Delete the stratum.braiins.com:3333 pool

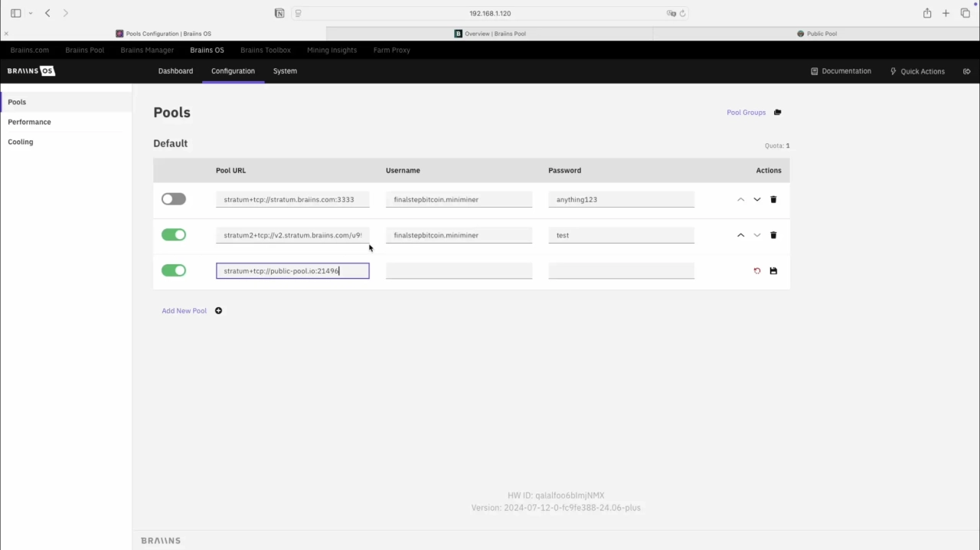coord(773,199)
